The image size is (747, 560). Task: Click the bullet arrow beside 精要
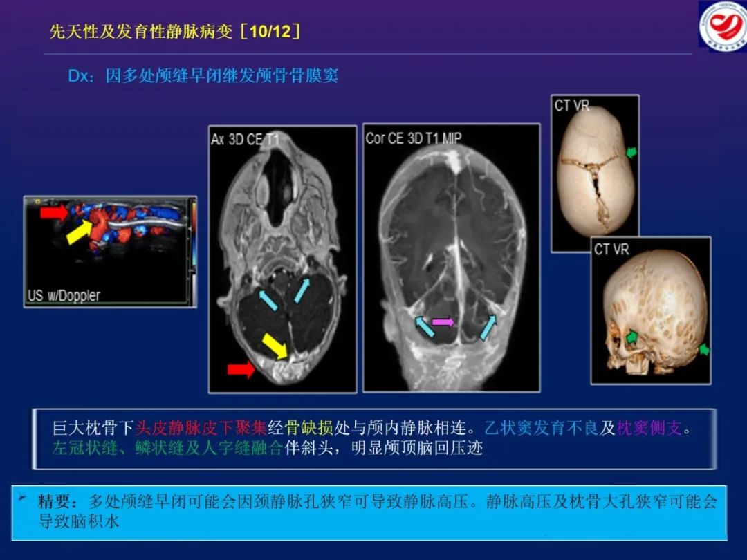click(22, 498)
